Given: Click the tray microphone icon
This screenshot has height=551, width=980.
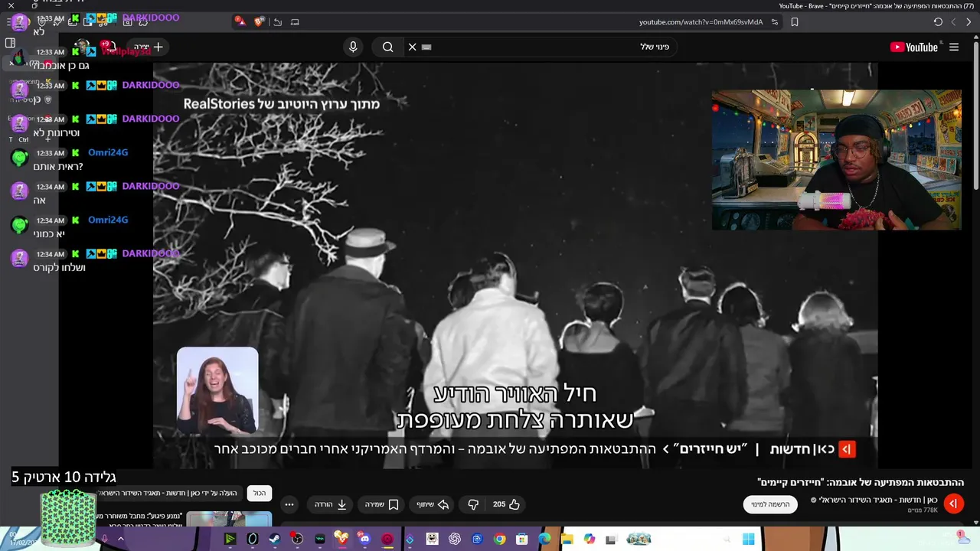Looking at the screenshot, I should click(104, 539).
